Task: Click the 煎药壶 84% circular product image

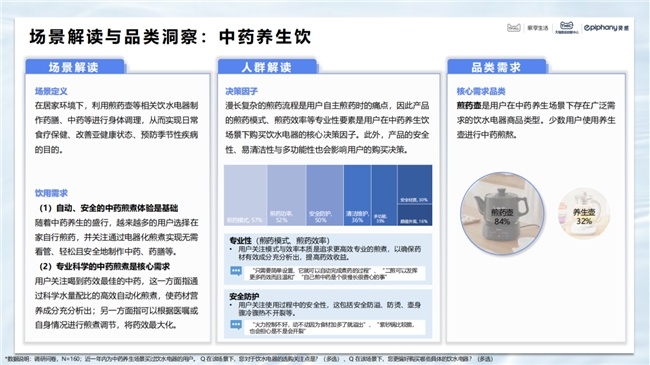Action: 502,213
